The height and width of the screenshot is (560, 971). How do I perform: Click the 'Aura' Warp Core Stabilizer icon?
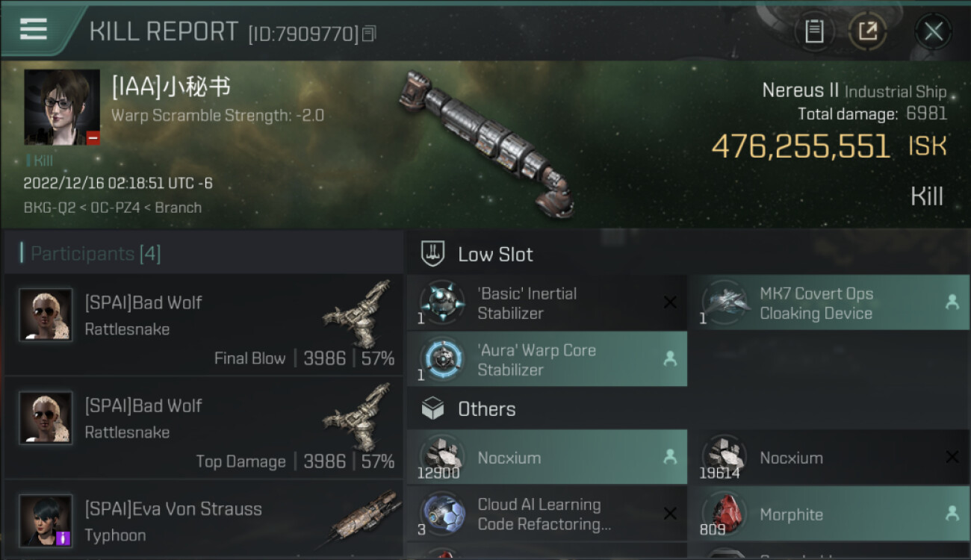(x=442, y=360)
